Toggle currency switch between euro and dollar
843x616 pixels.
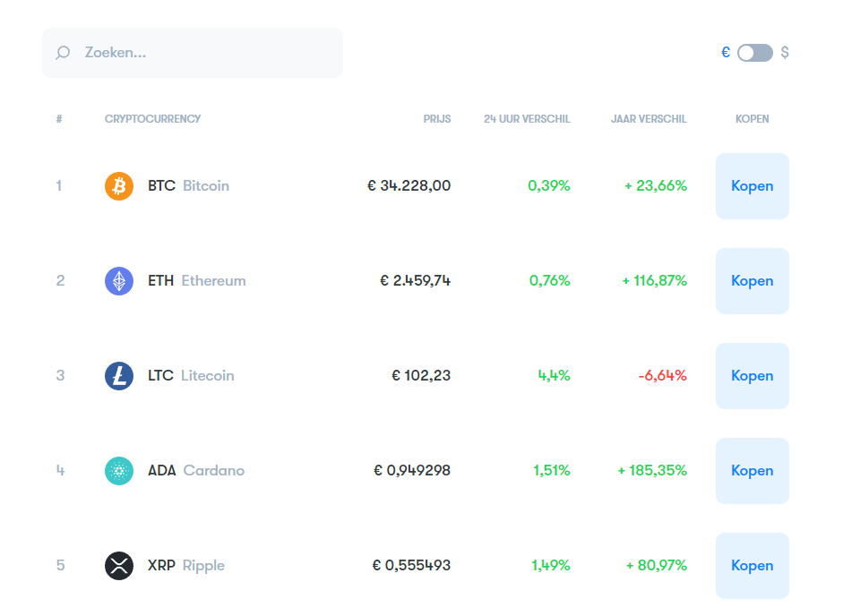755,53
